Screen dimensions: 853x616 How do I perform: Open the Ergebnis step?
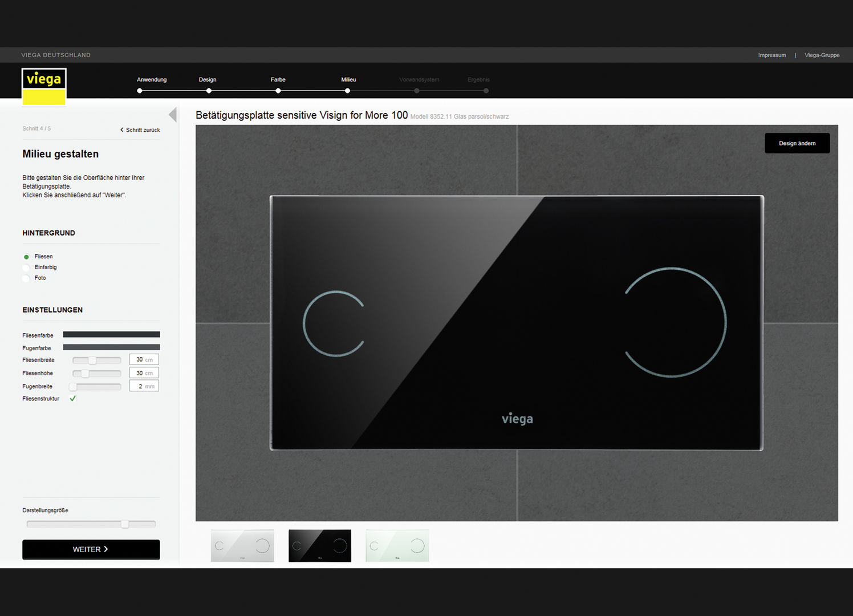[x=478, y=80]
